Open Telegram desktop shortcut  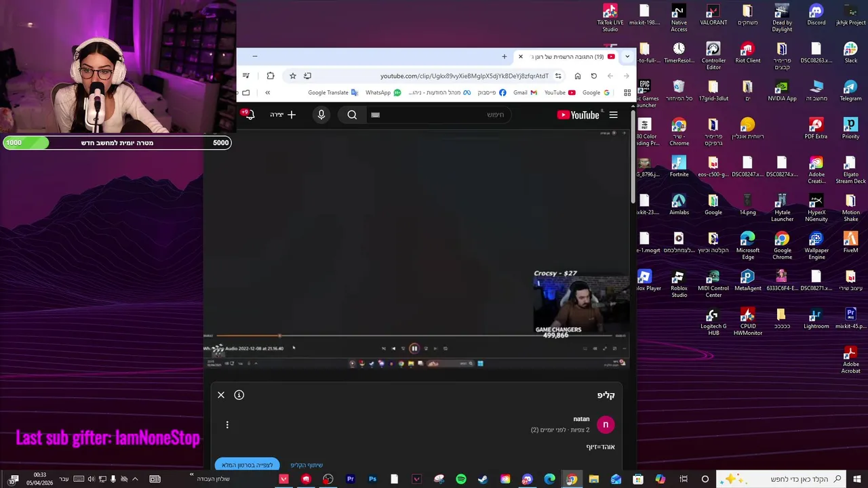(x=850, y=91)
